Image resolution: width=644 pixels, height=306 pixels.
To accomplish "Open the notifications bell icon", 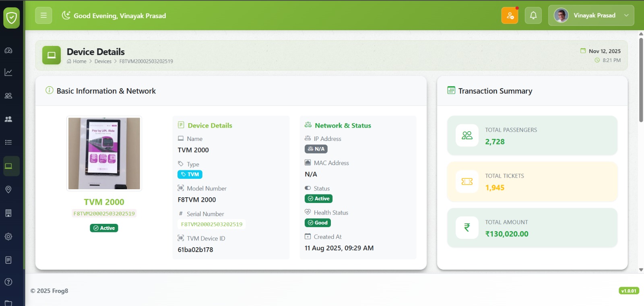I will [x=533, y=16].
